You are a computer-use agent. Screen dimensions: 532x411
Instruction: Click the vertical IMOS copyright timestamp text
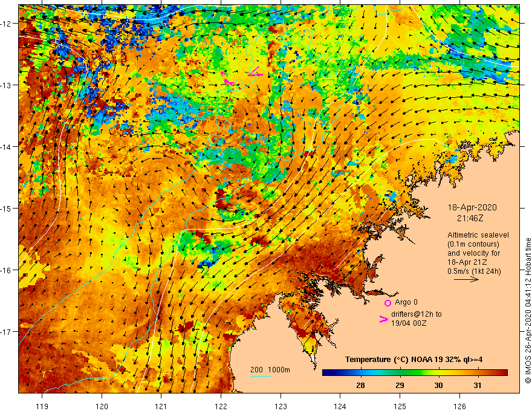coord(528,311)
